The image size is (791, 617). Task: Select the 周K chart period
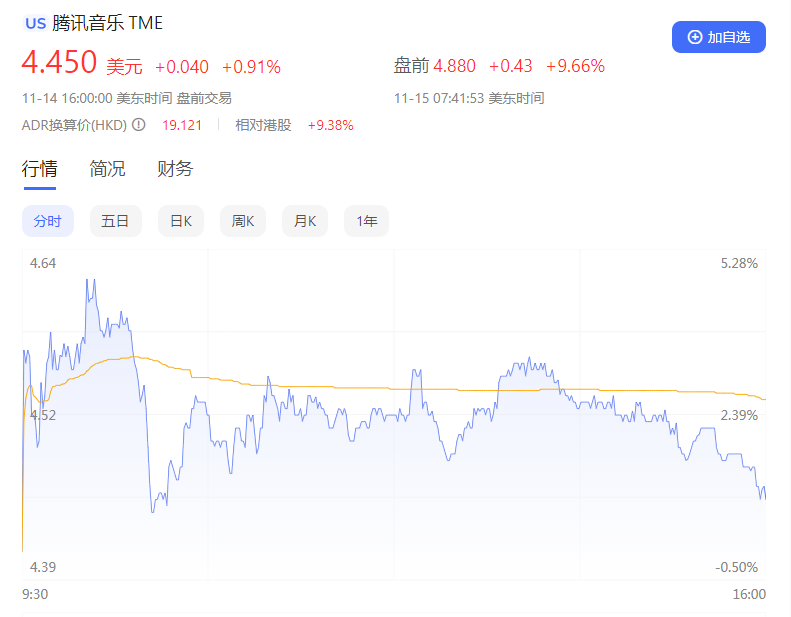pos(243,221)
